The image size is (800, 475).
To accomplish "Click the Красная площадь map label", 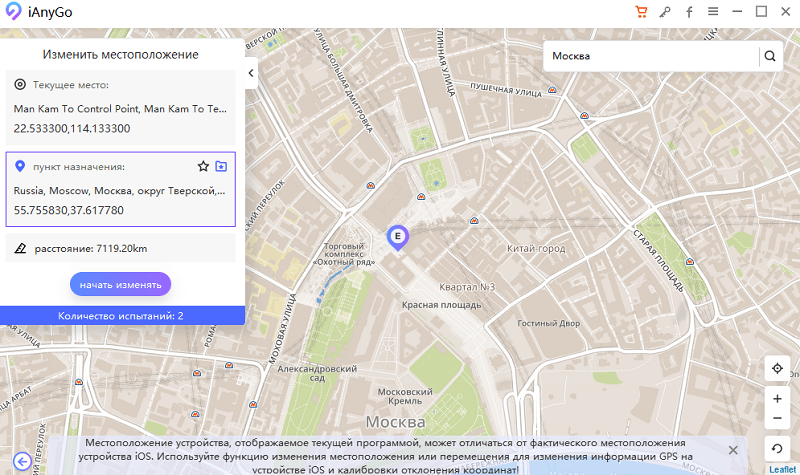I will [x=441, y=305].
